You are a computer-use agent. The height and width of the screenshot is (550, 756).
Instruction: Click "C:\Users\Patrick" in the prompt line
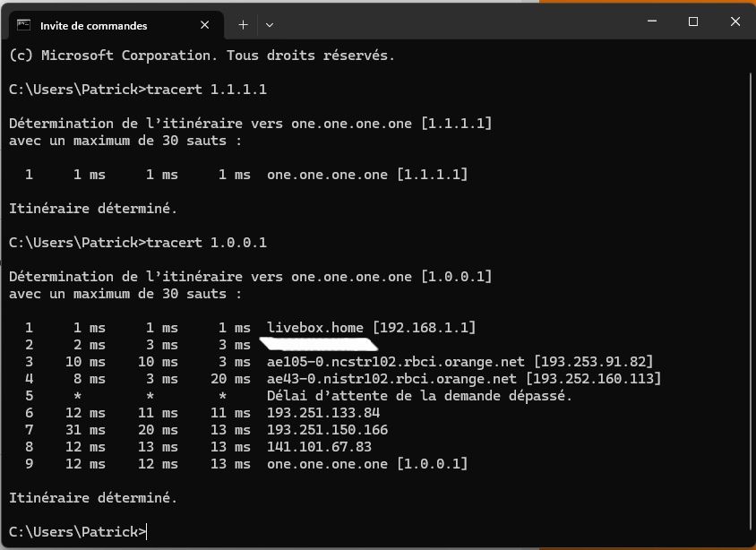point(72,531)
